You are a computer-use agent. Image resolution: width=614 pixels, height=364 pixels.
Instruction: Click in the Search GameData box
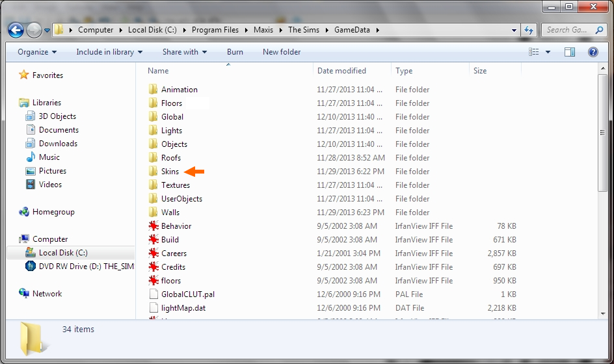coord(566,30)
